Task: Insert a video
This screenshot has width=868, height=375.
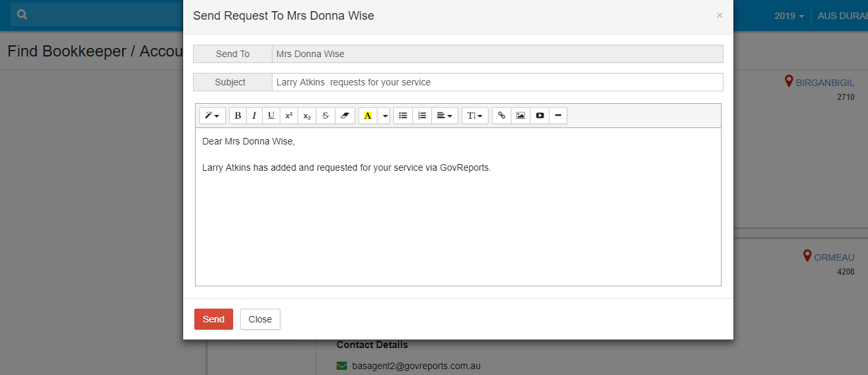Action: point(540,116)
